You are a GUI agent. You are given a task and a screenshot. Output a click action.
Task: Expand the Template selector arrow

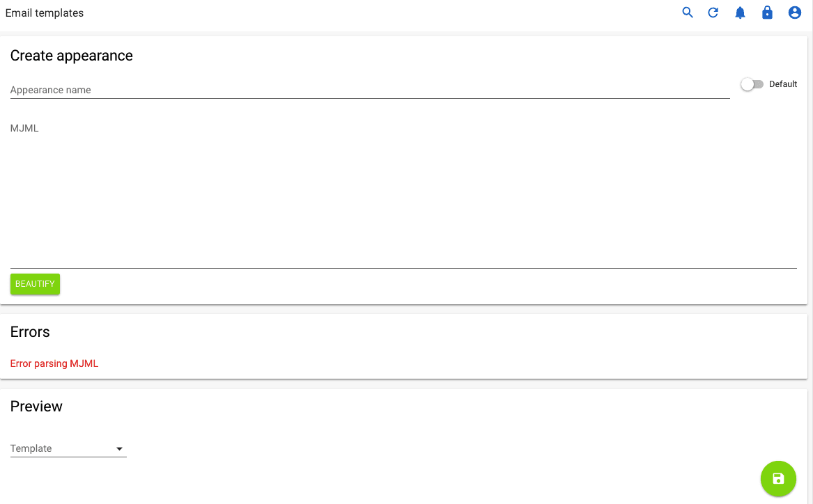119,449
